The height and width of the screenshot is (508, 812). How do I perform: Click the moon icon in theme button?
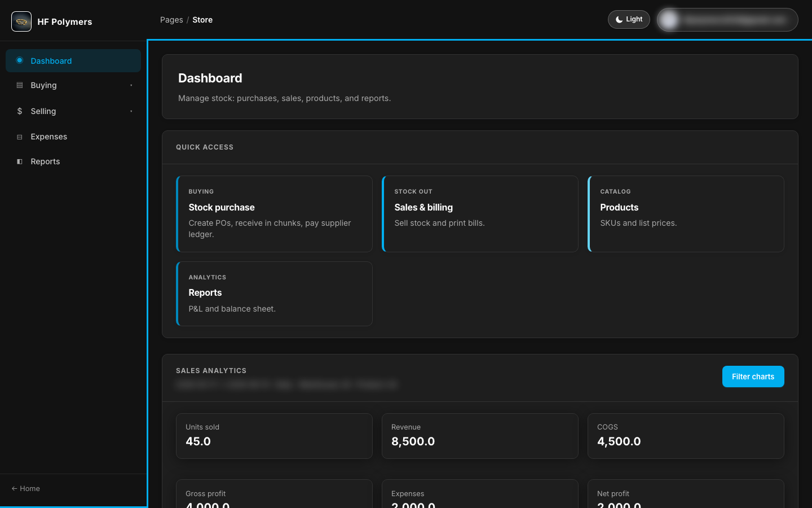click(619, 19)
